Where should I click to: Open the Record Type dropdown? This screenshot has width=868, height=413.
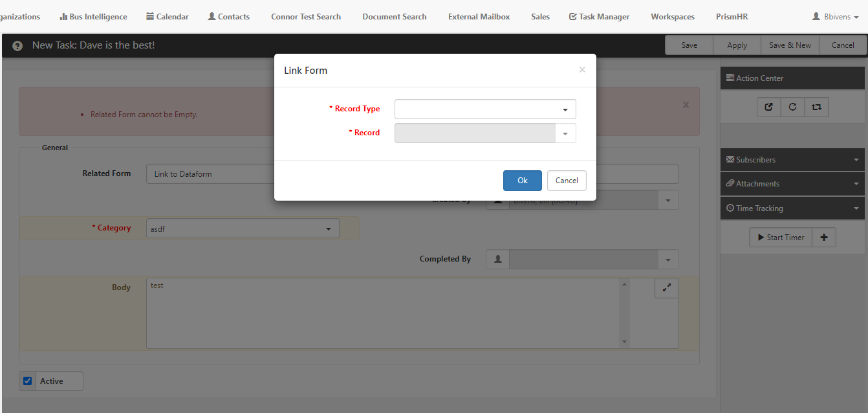[x=485, y=109]
